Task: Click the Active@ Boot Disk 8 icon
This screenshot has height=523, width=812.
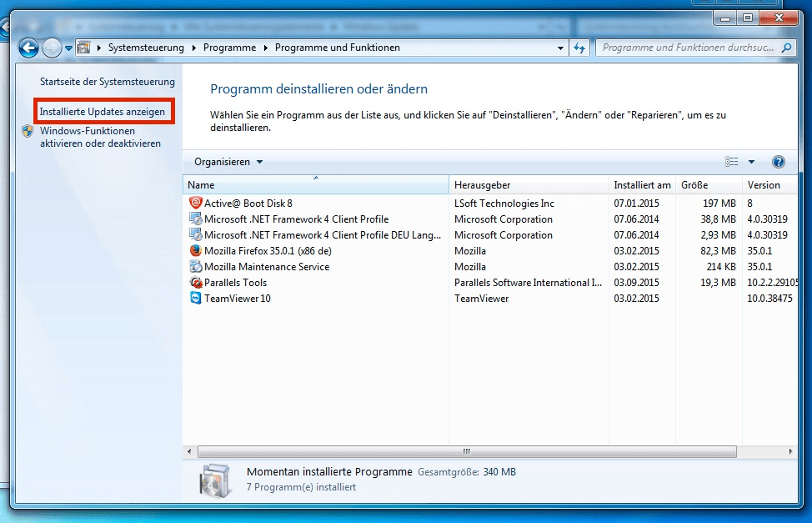Action: pos(195,203)
